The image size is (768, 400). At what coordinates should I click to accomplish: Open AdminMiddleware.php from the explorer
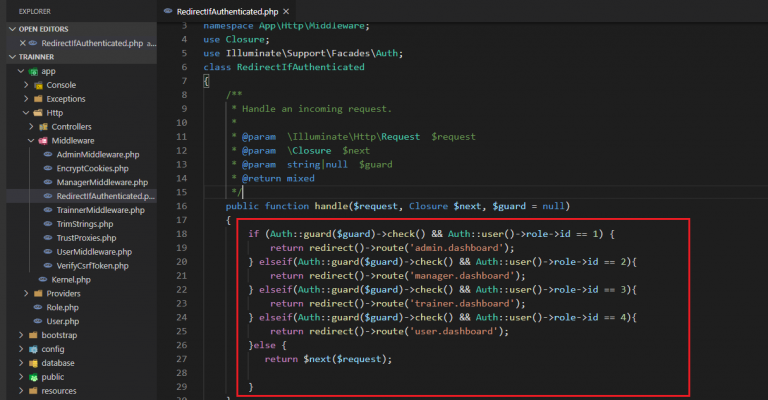coord(97,154)
